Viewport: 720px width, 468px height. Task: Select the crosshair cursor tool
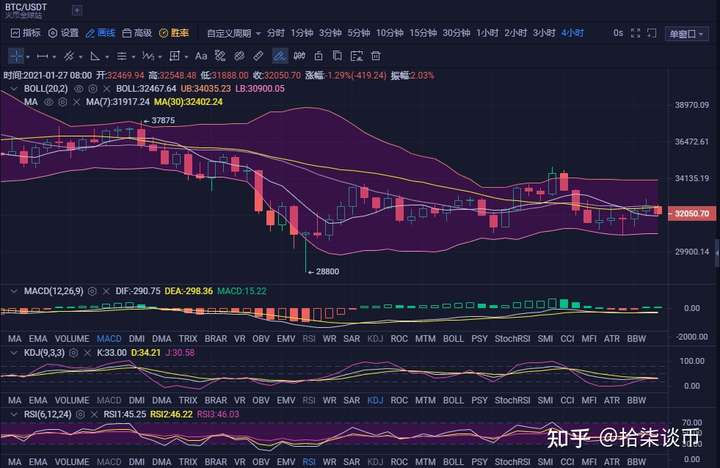coord(16,56)
